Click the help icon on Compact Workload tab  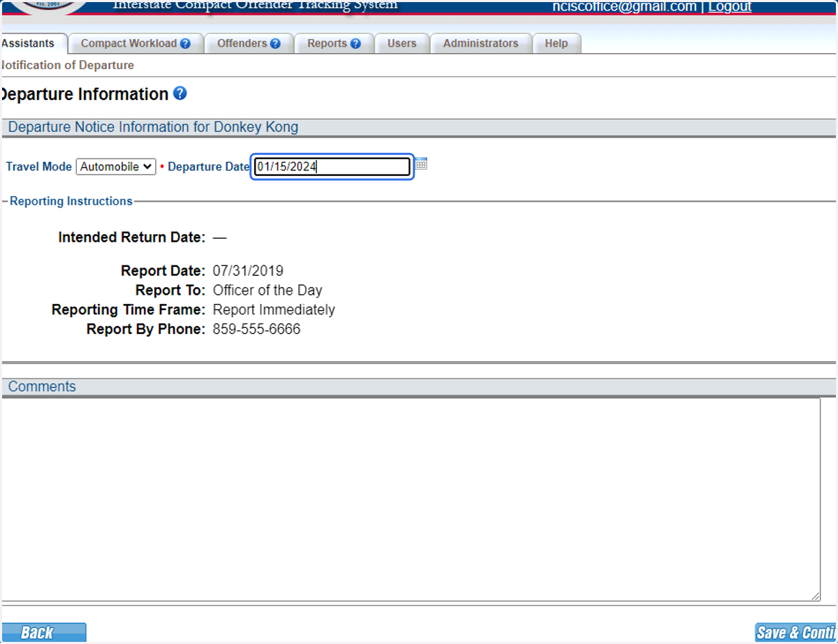[x=185, y=43]
